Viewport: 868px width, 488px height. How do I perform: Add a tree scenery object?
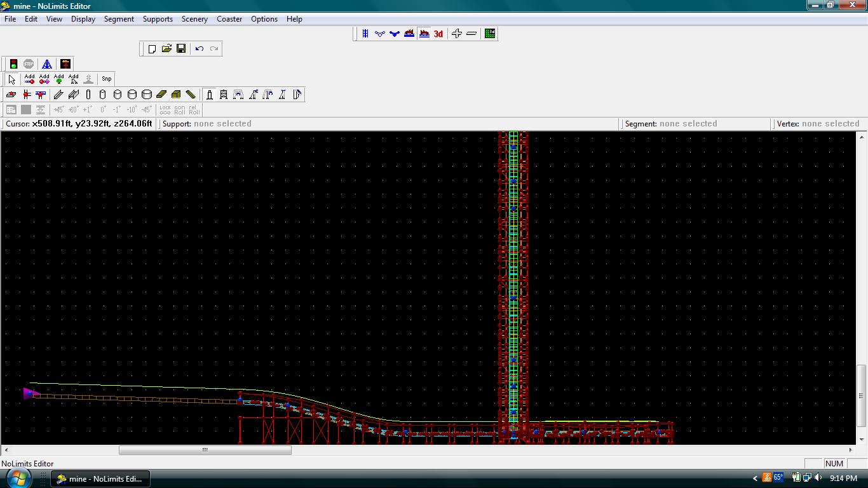(58, 79)
